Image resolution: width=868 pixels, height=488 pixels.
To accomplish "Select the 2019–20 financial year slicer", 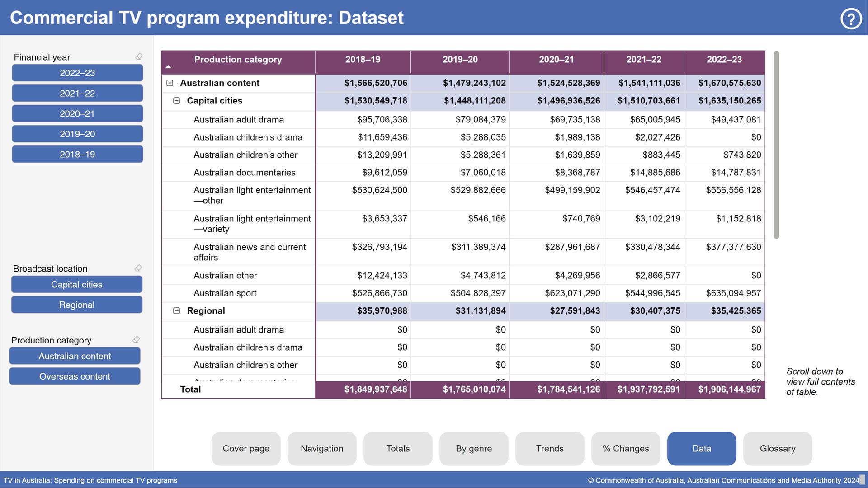I will [x=77, y=134].
